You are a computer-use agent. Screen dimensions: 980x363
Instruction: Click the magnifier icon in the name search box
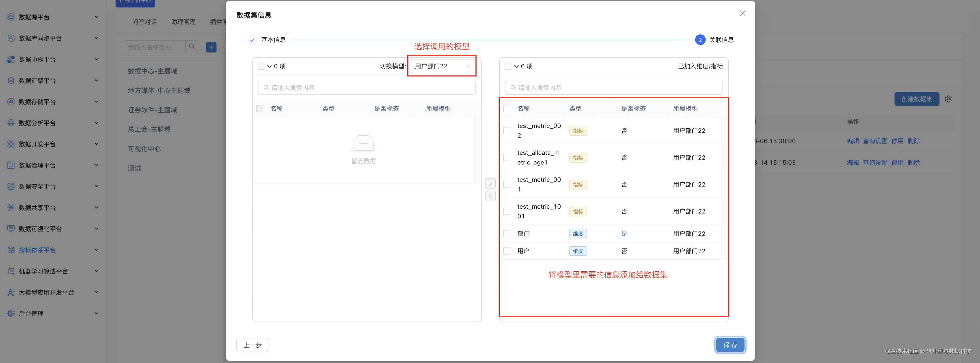(192, 47)
